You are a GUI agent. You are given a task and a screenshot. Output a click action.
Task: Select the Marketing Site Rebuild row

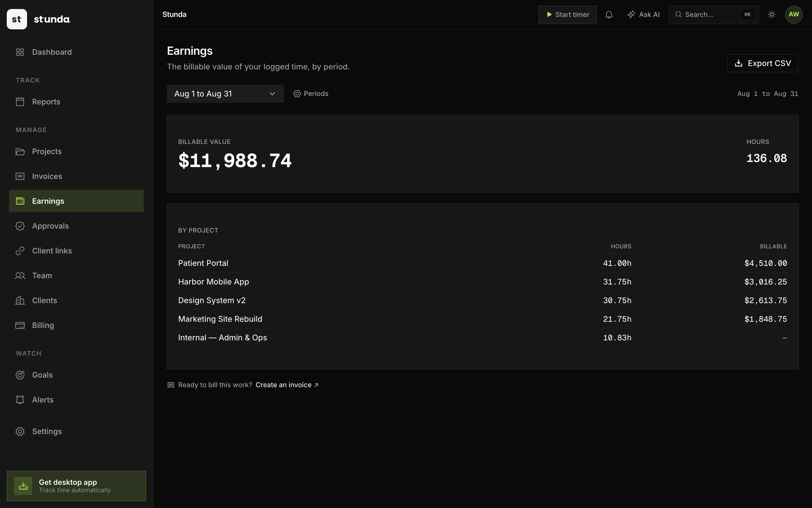(x=482, y=319)
